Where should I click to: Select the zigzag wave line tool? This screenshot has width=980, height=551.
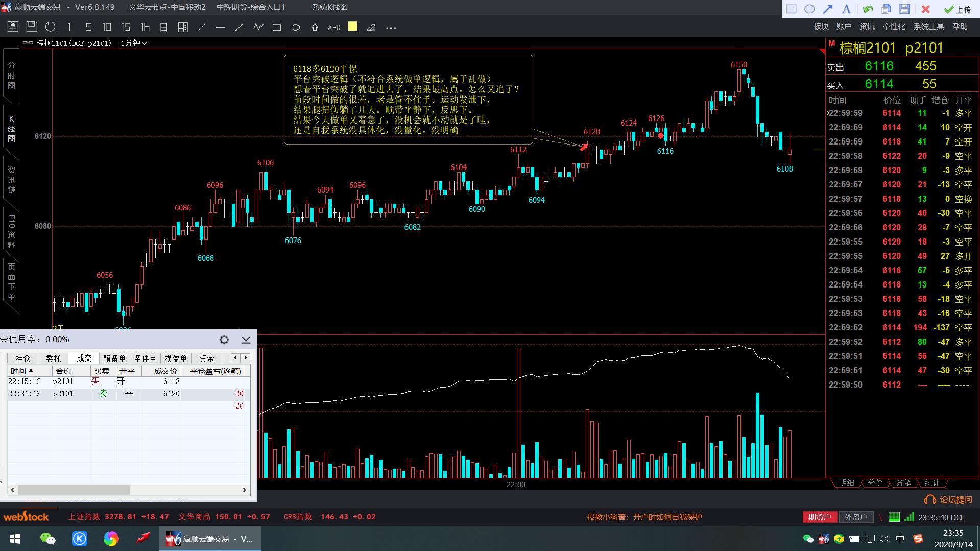258,27
